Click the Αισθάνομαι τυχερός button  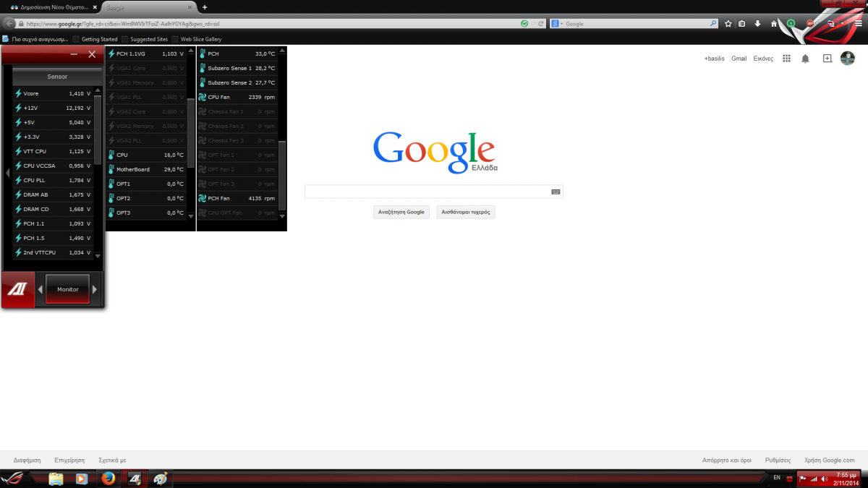coord(466,212)
